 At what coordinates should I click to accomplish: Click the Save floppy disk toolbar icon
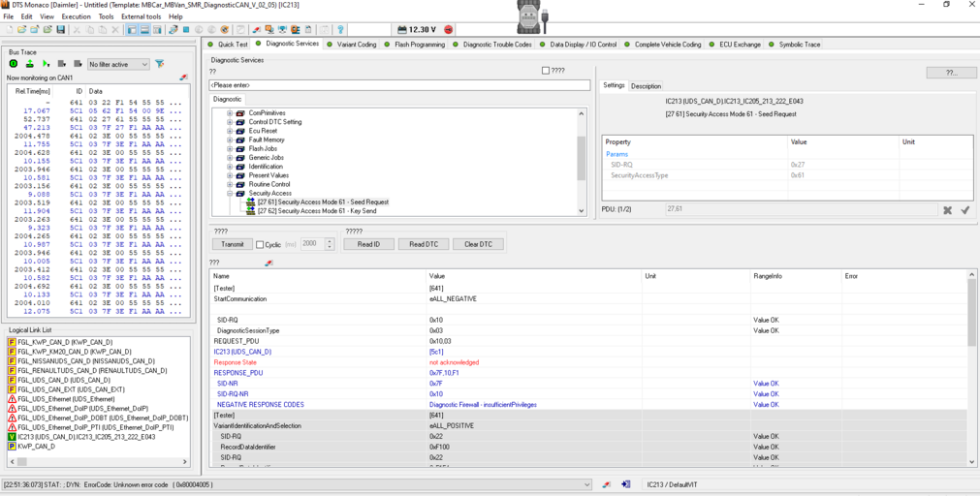pyautogui.click(x=61, y=29)
